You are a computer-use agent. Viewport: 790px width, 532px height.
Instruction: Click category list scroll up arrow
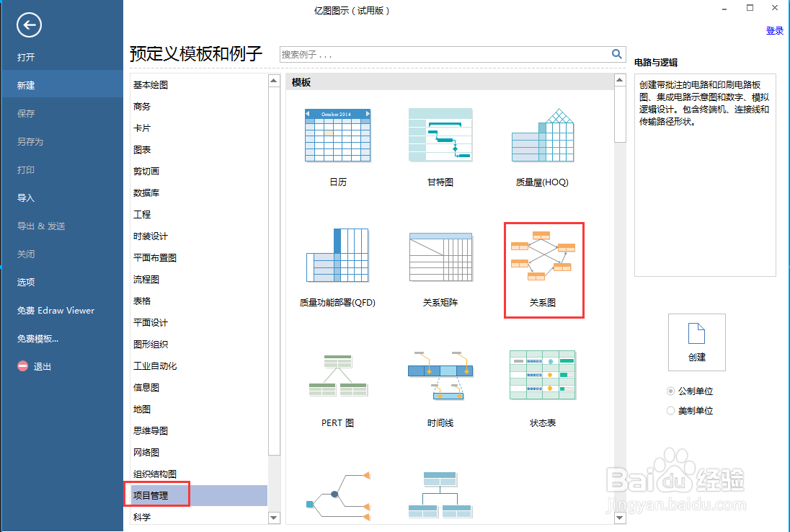(x=274, y=81)
